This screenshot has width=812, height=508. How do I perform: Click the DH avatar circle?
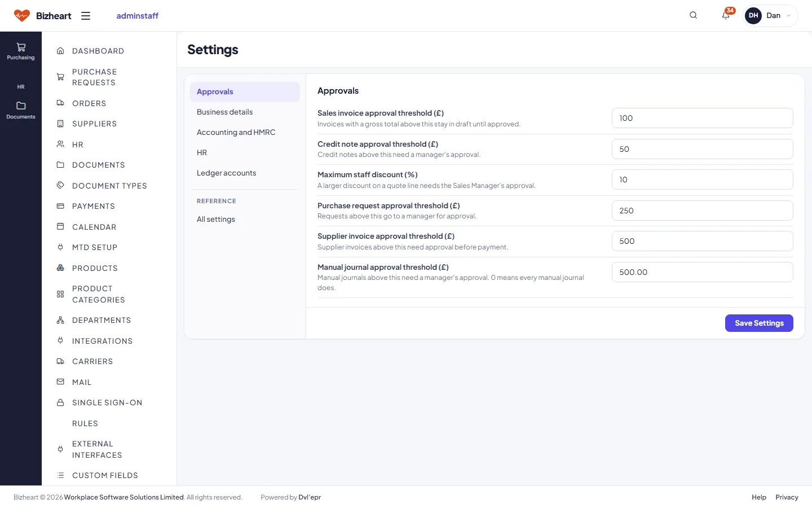click(753, 16)
